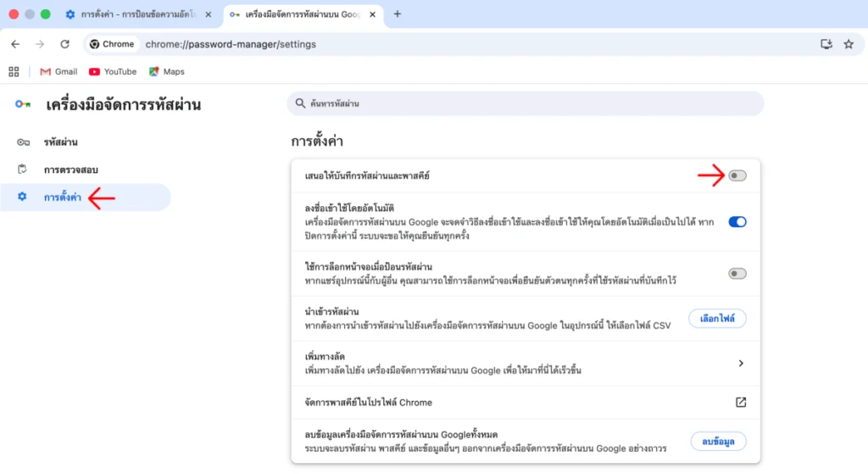Screen dimensions: 868x474
Task: Click the magnifier icon in password search
Action: click(300, 103)
